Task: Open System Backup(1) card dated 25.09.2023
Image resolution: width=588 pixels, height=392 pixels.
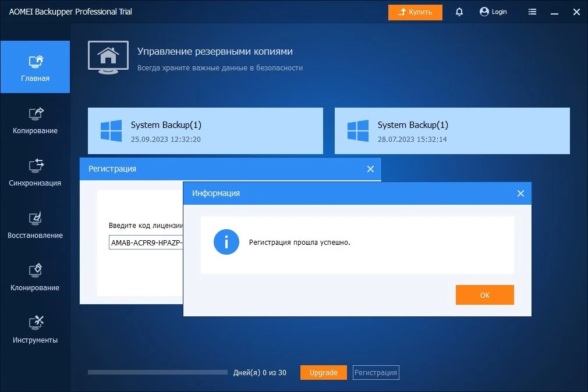Action: (205, 131)
